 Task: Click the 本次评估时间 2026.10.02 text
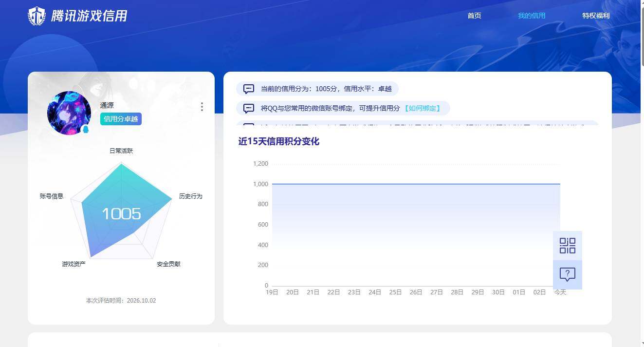(x=121, y=301)
